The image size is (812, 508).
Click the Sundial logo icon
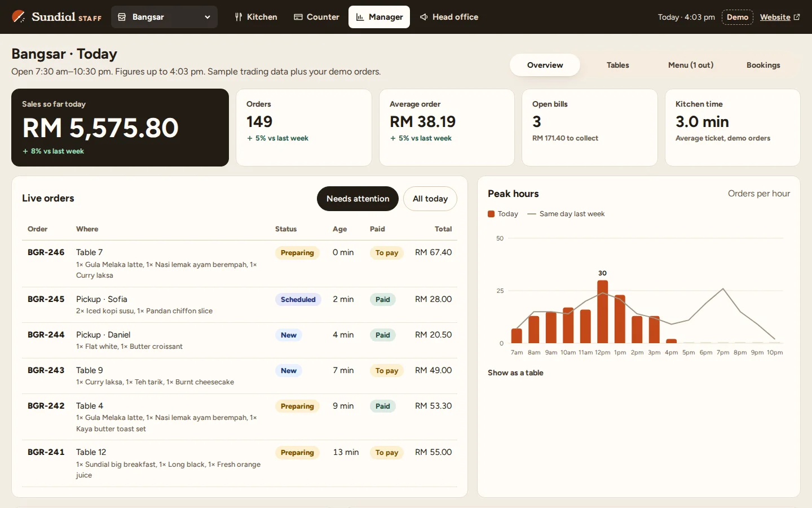[x=19, y=16]
